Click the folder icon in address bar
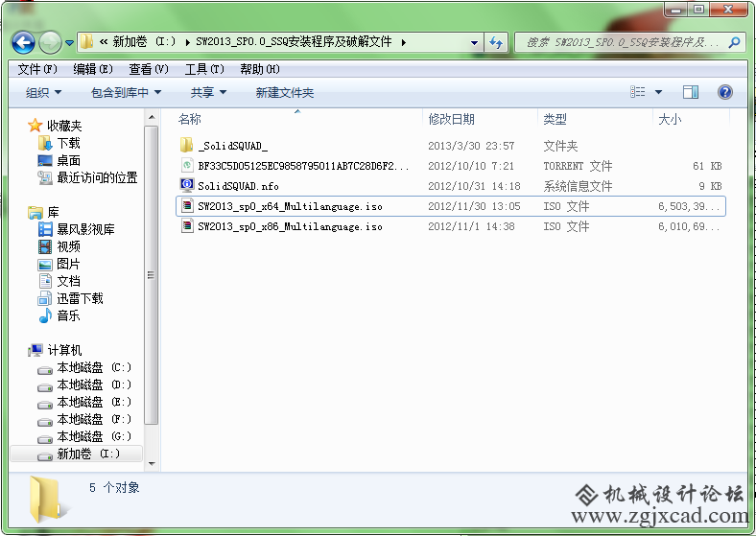Viewport: 756px width, 536px height. point(86,42)
